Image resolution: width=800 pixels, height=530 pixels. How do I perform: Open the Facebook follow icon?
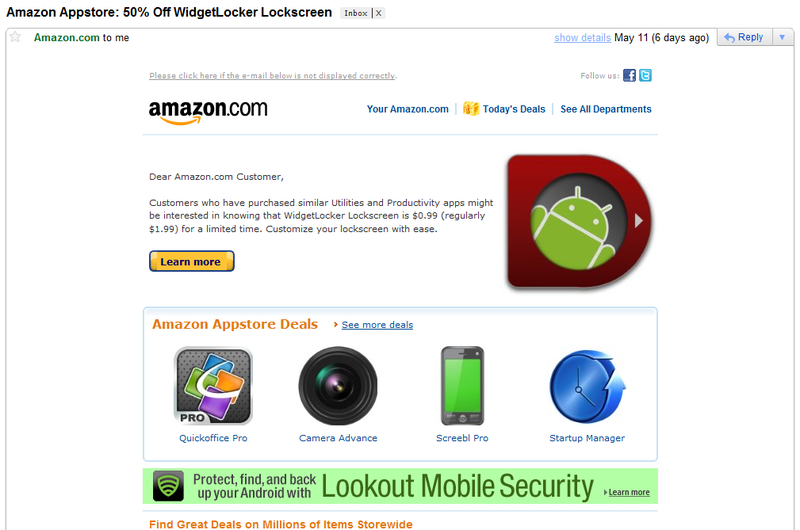629,75
